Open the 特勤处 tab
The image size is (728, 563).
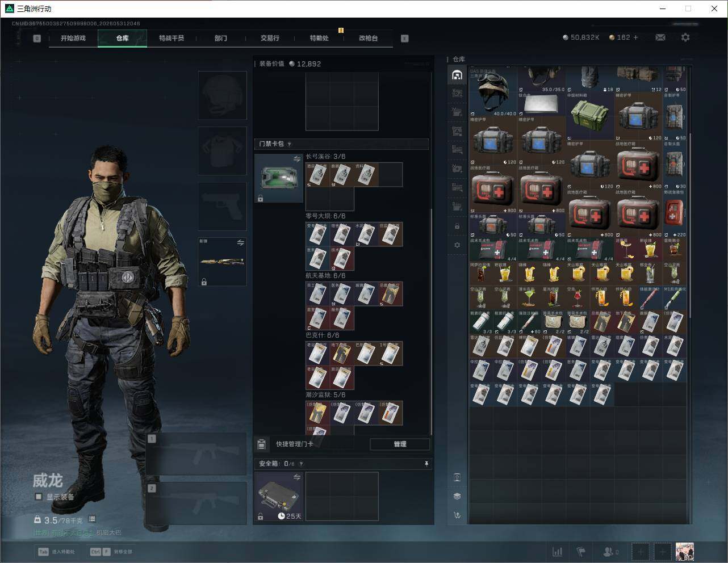coord(319,38)
